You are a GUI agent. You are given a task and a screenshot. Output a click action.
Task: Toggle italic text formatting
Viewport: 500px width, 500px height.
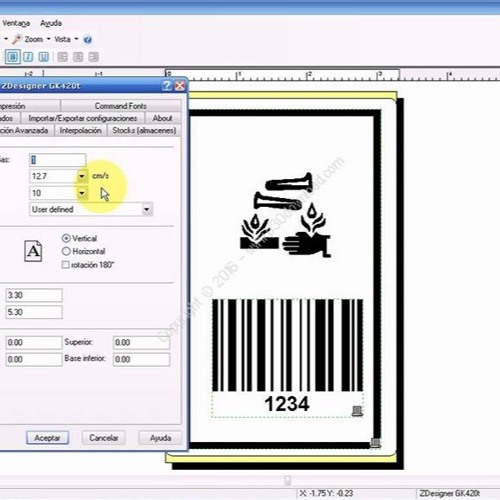click(x=28, y=57)
